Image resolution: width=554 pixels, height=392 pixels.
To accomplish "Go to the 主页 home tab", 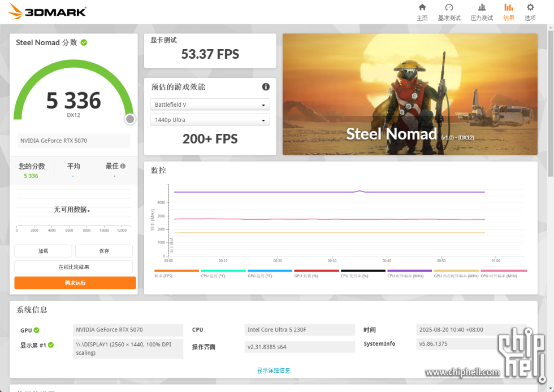I will (x=422, y=12).
